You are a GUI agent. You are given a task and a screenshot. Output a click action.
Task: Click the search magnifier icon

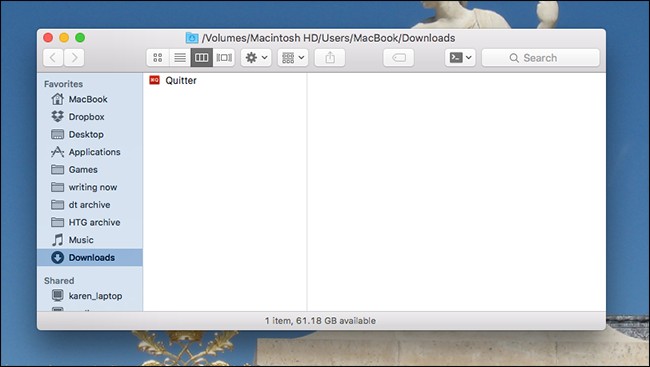pos(514,58)
